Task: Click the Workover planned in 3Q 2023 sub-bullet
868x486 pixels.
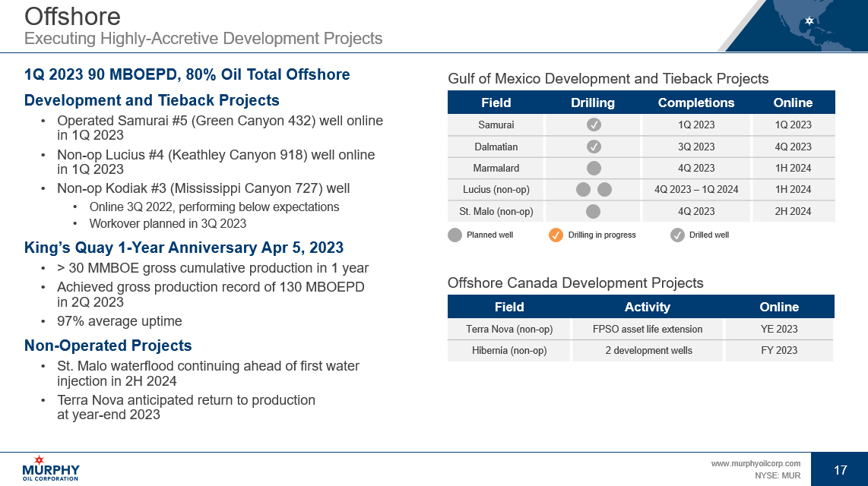Action: [x=168, y=224]
